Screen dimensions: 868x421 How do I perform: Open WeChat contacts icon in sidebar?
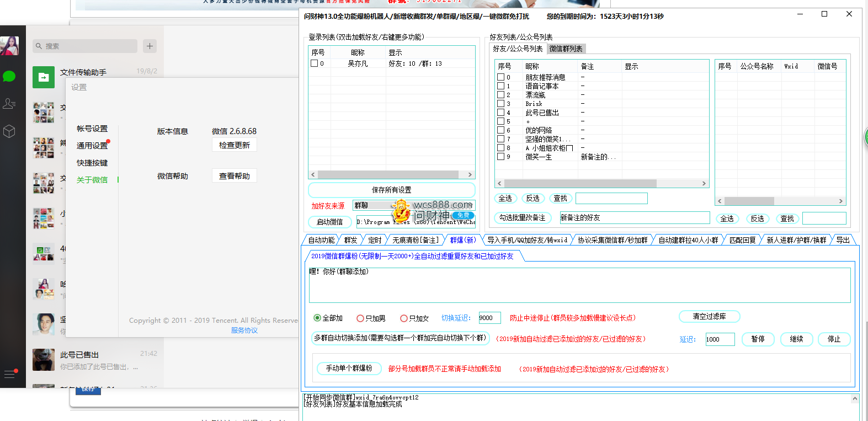click(x=9, y=103)
